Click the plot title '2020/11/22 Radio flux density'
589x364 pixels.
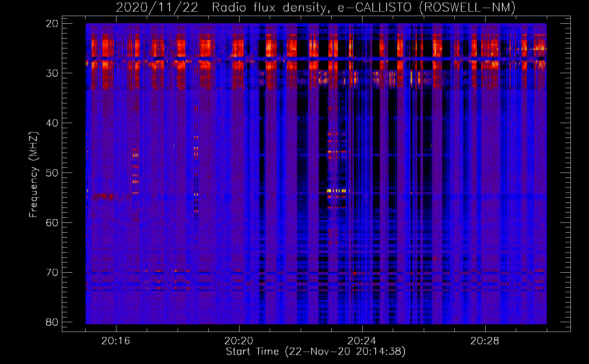[x=316, y=8]
